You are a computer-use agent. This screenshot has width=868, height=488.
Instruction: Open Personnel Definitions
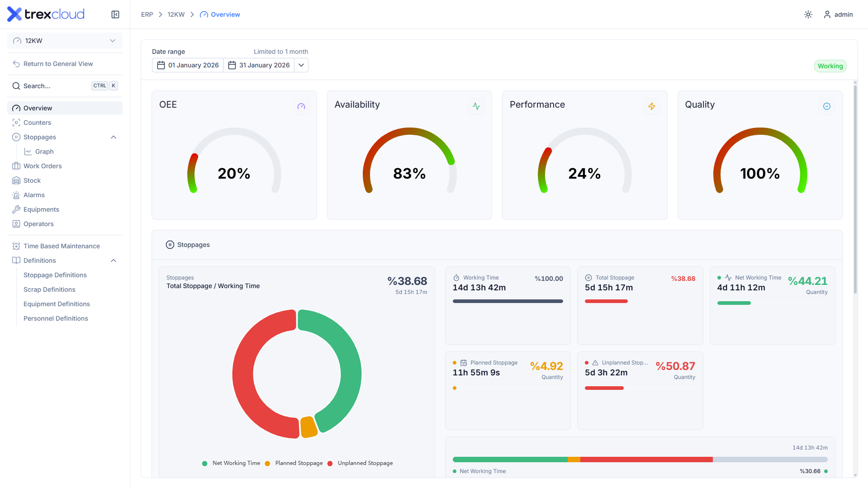pos(56,318)
